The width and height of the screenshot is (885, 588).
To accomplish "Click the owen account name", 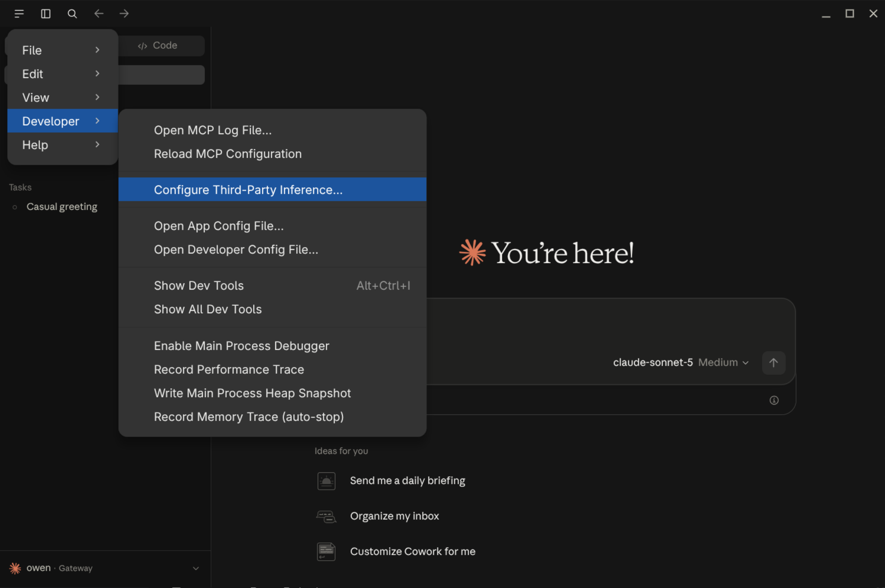I will [39, 568].
